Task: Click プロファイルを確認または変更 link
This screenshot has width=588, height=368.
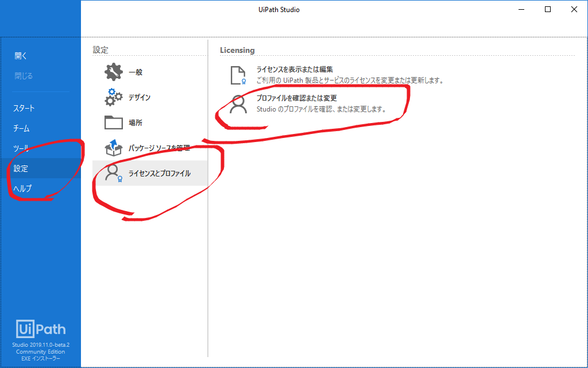Action: (x=297, y=98)
